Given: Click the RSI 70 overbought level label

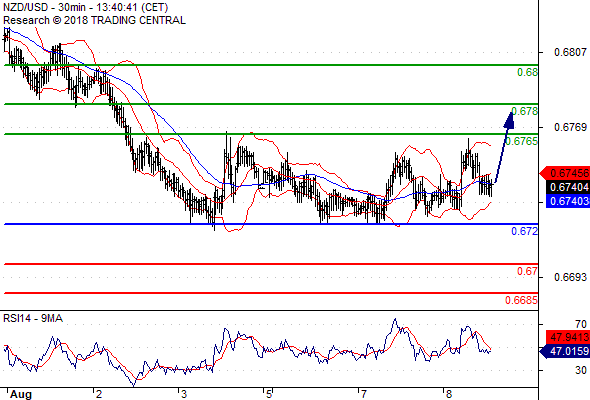Looking at the screenshot, I should coord(581,324).
